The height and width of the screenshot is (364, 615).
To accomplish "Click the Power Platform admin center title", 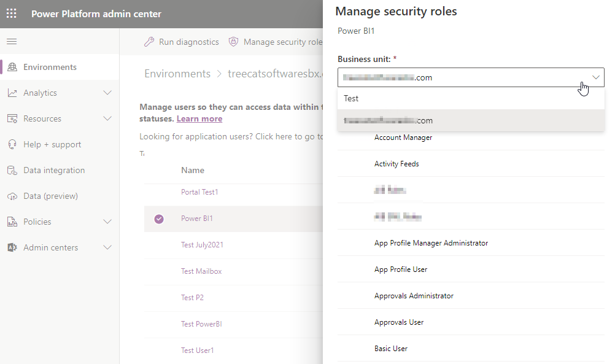I will tap(96, 14).
